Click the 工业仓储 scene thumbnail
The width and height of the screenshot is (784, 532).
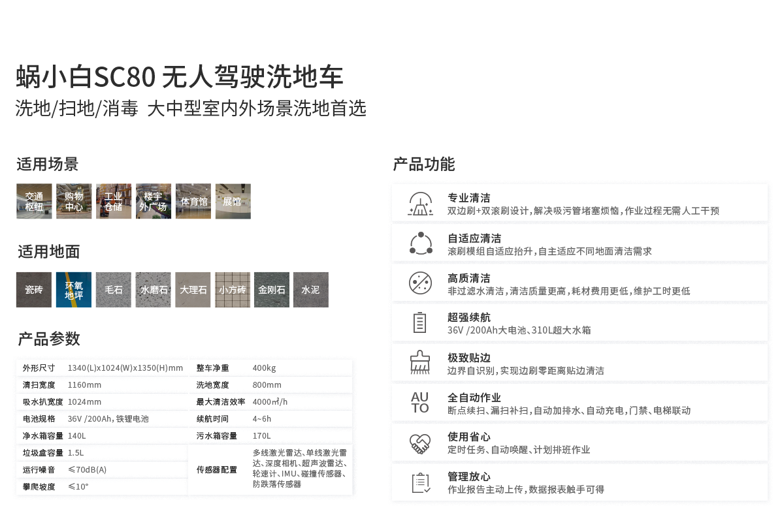click(114, 202)
